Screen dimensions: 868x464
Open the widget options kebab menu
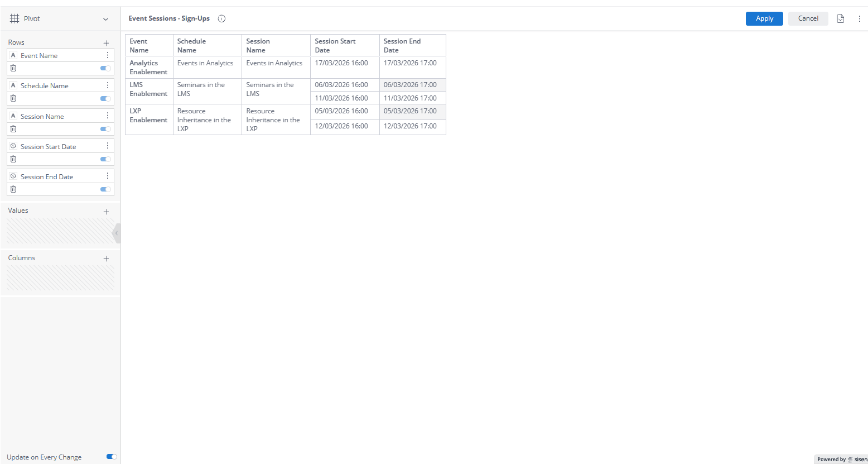pyautogui.click(x=860, y=18)
